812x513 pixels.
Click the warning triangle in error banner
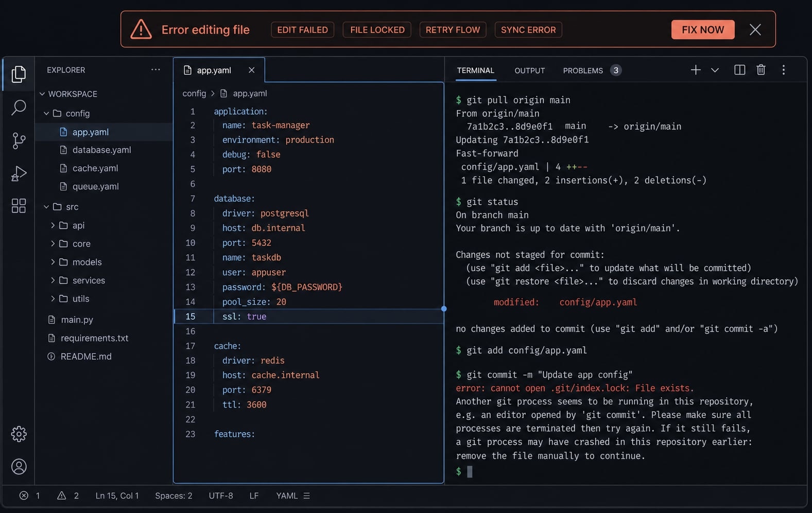coord(141,29)
